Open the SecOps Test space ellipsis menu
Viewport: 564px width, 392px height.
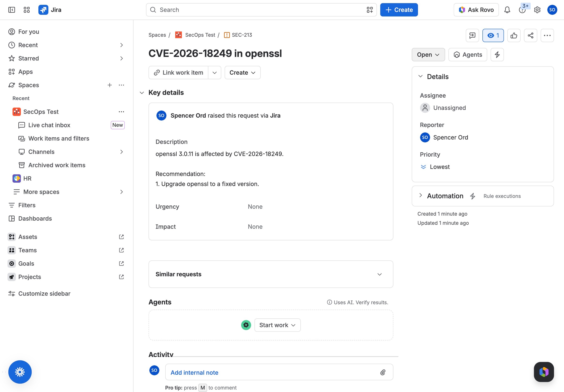click(121, 112)
